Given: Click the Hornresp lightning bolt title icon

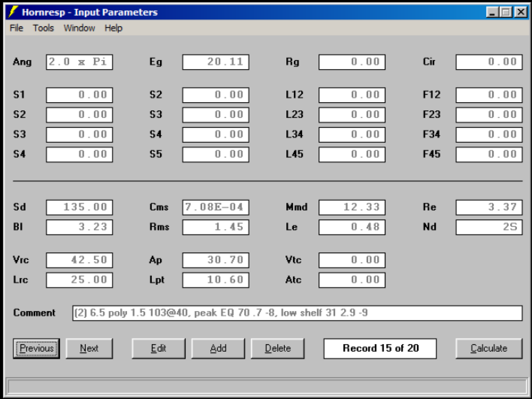Looking at the screenshot, I should (14, 12).
